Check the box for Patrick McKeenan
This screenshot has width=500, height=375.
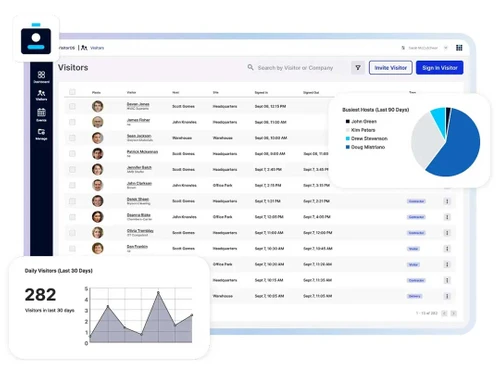72,154
